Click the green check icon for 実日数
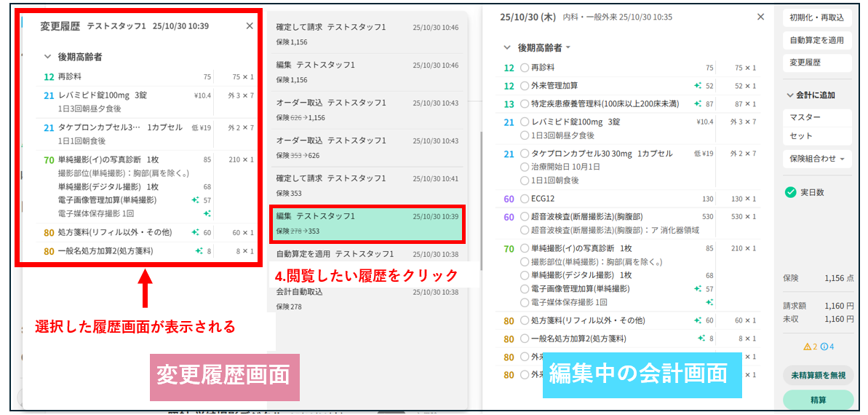This screenshot has height=415, width=868. pyautogui.click(x=790, y=192)
